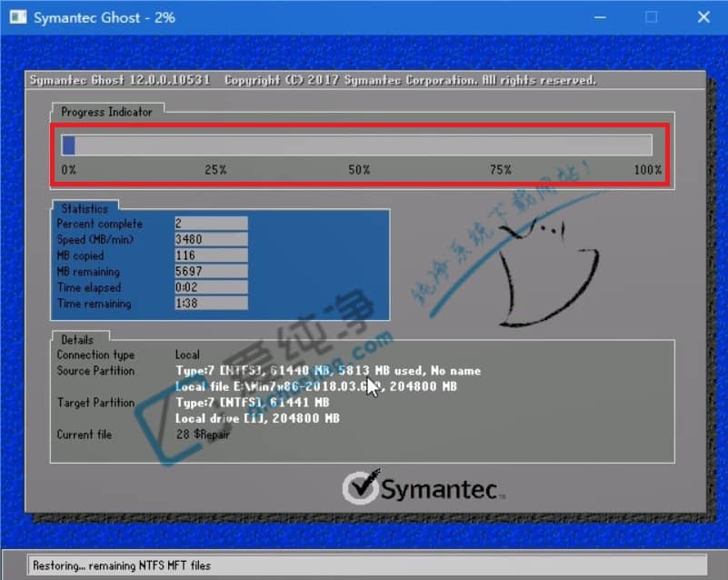Select the Speed (MB/min) value field

pyautogui.click(x=211, y=240)
